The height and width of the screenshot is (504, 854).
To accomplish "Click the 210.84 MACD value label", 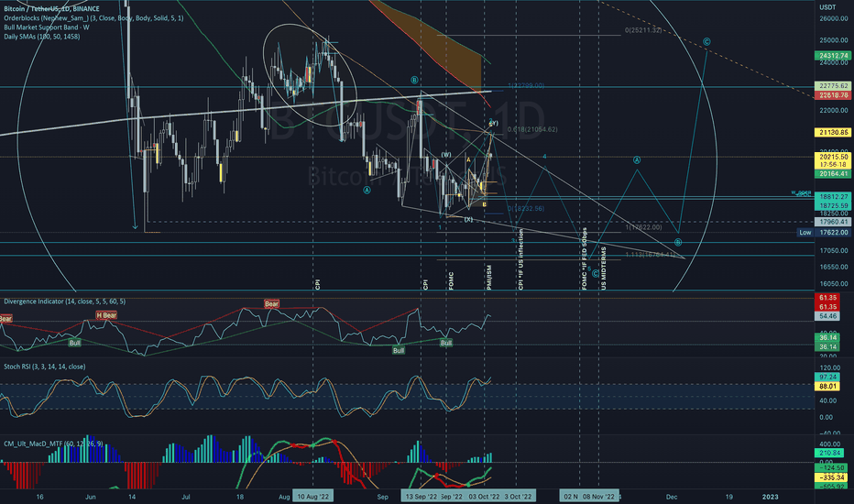I will pos(829,453).
